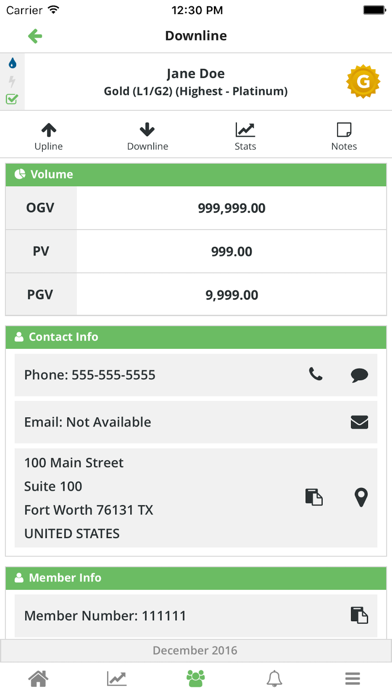Open the address map pin icon
This screenshot has height=696, width=392.
click(361, 497)
